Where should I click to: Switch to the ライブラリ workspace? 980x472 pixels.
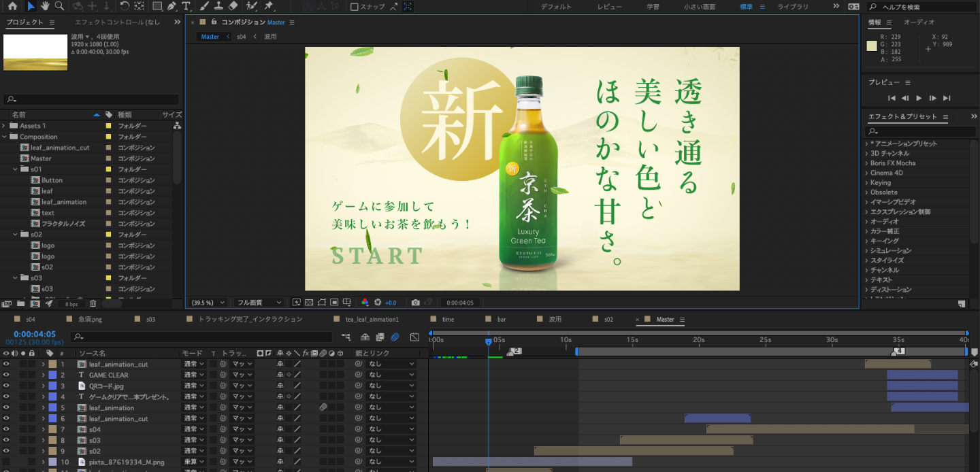pos(793,7)
